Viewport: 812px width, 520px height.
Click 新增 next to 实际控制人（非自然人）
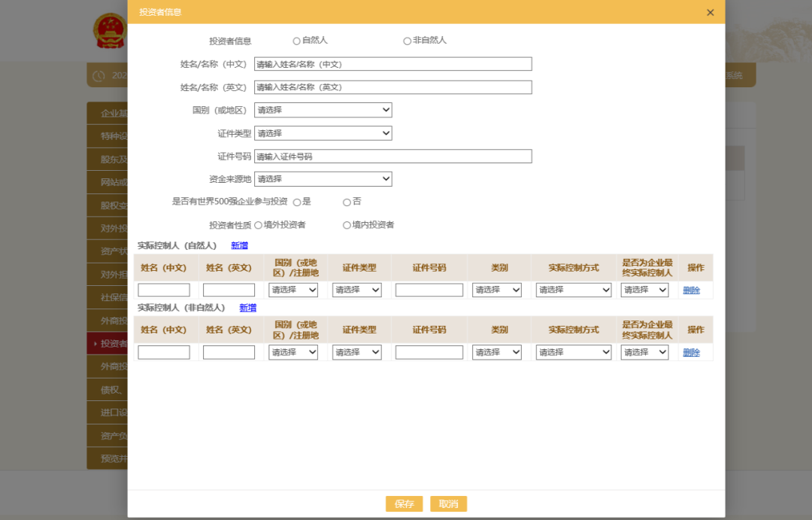(248, 308)
